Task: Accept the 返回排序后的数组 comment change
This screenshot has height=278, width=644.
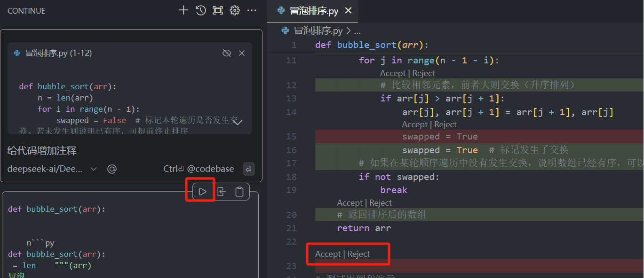Action: click(x=350, y=203)
